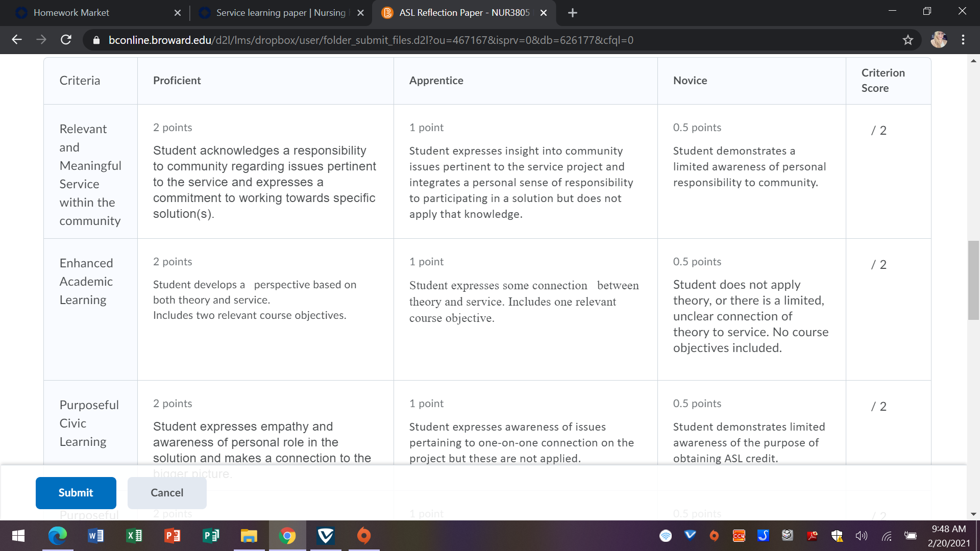Click the Wi-Fi tray app icon

(666, 536)
